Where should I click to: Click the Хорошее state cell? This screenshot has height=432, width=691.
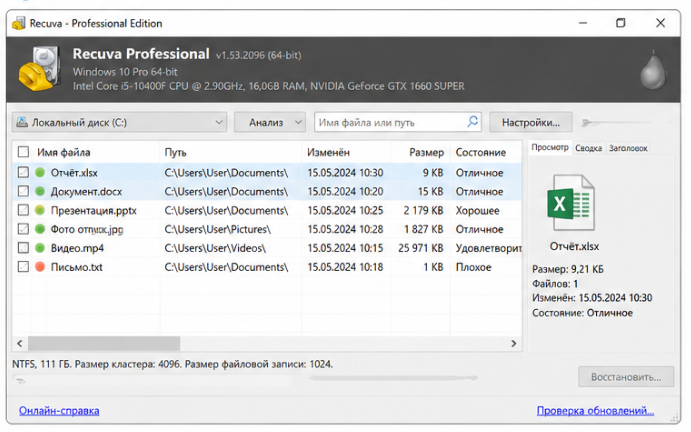(477, 211)
